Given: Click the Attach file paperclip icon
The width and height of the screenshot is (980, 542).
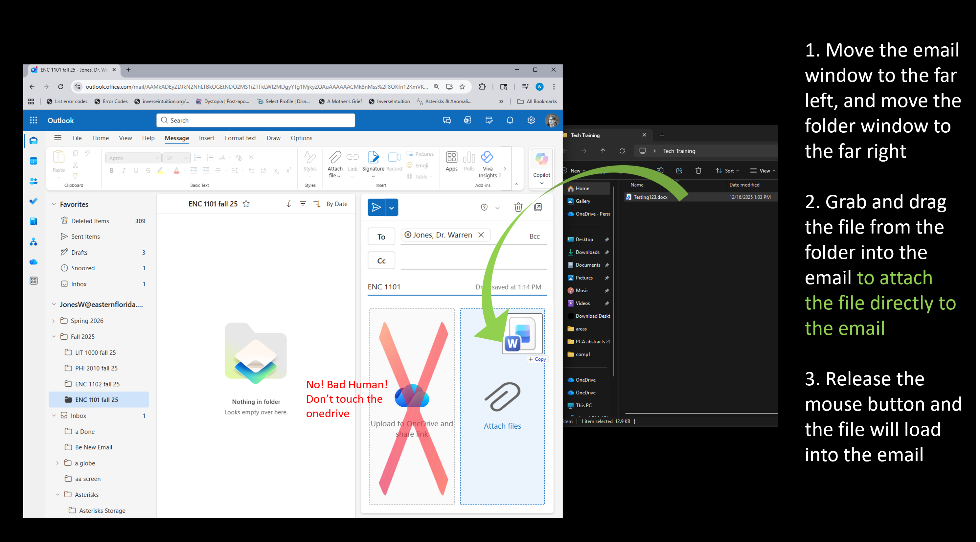Looking at the screenshot, I should pyautogui.click(x=335, y=157).
